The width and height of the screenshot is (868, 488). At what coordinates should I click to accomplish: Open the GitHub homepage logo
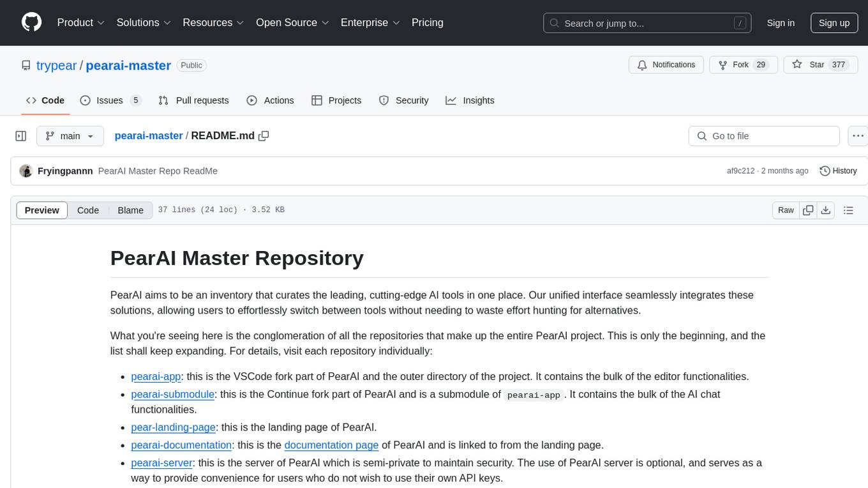coord(31,22)
